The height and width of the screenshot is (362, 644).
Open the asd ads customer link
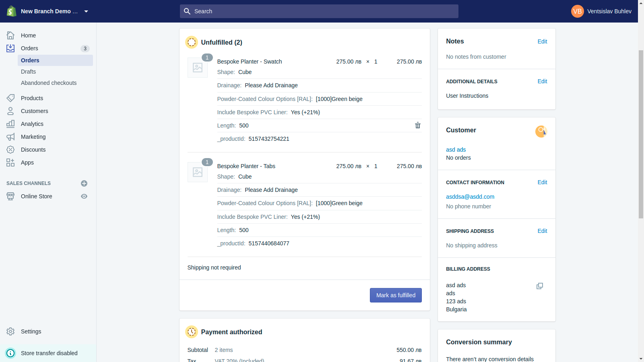pyautogui.click(x=456, y=150)
